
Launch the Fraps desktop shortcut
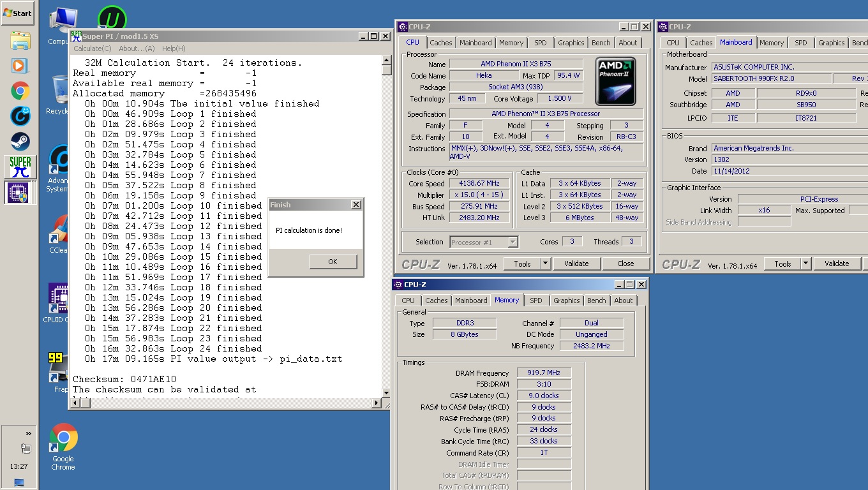tap(59, 373)
